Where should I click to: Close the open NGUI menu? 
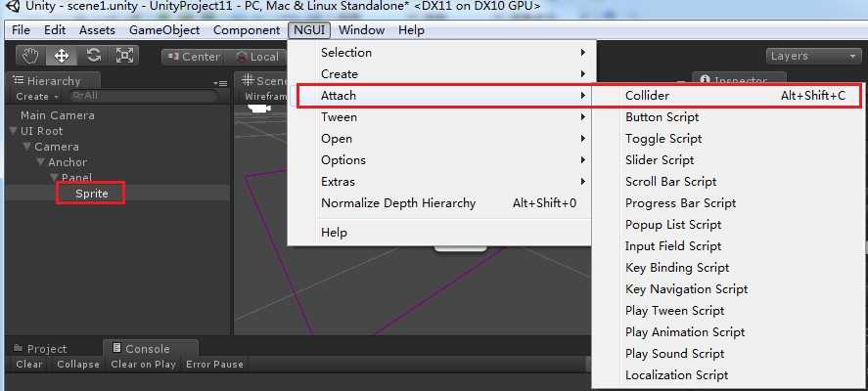pyautogui.click(x=309, y=30)
